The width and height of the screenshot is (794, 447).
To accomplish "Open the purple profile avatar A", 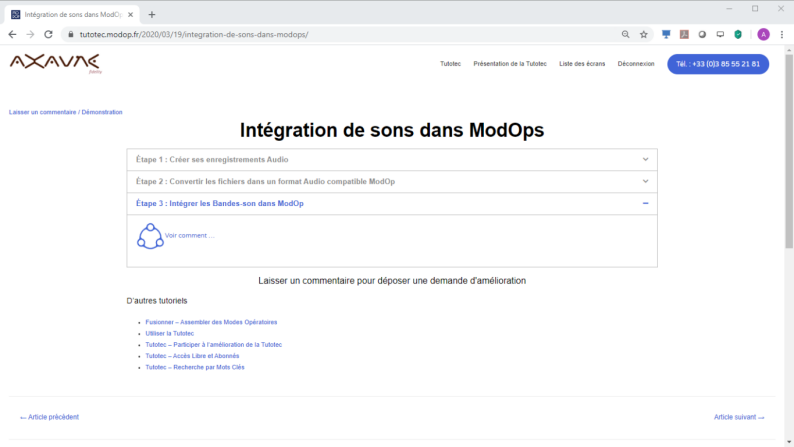I will tap(763, 34).
